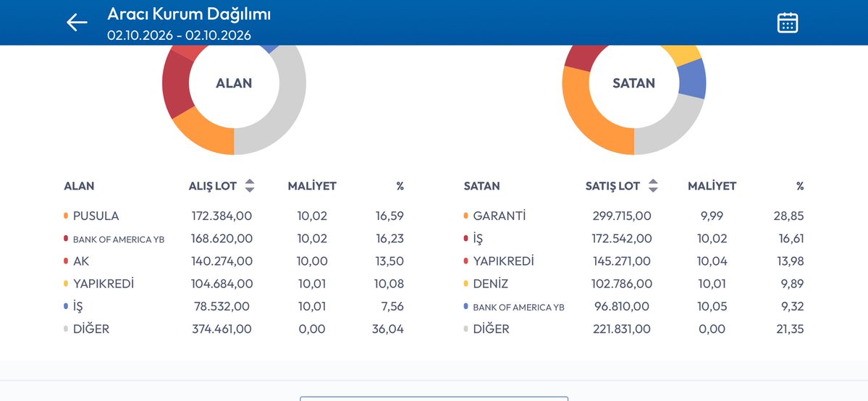Click GARANTİ lot value 299.715,00

622,216
